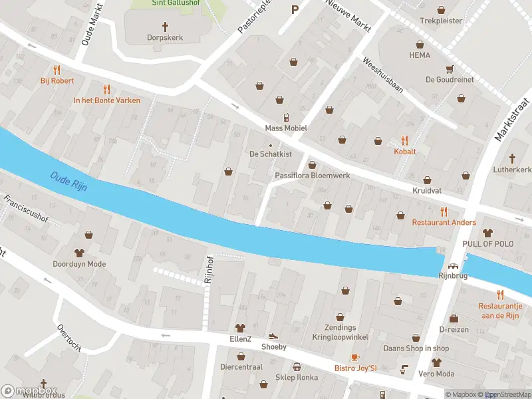The width and height of the screenshot is (532, 399).
Task: Open the Mass Mobiel phone shop icon
Action: pos(287,118)
